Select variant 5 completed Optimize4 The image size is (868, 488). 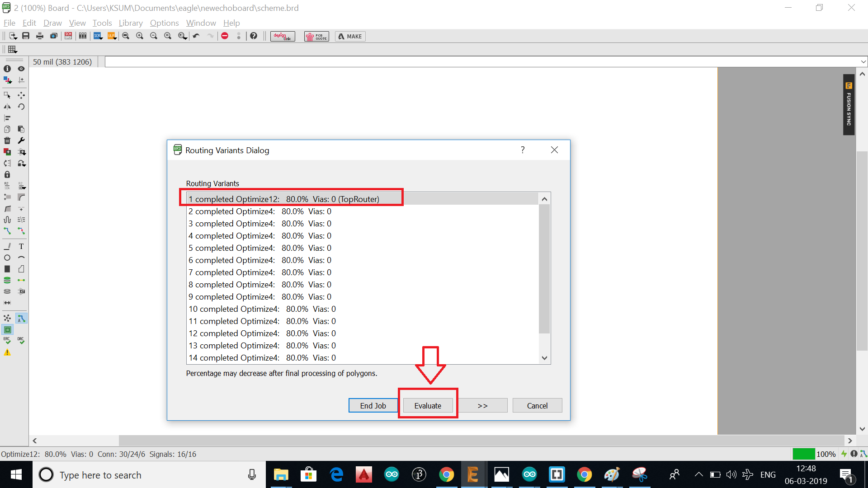click(260, 248)
